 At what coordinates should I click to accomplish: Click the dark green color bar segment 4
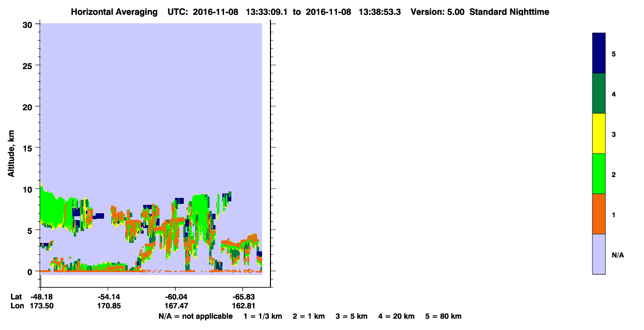click(x=599, y=94)
